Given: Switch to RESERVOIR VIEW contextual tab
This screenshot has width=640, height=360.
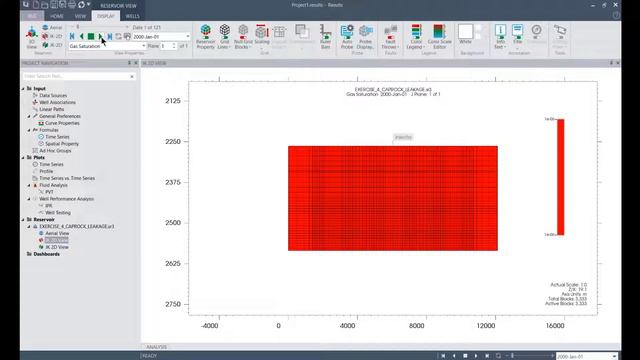Looking at the screenshot, I should (118, 6).
